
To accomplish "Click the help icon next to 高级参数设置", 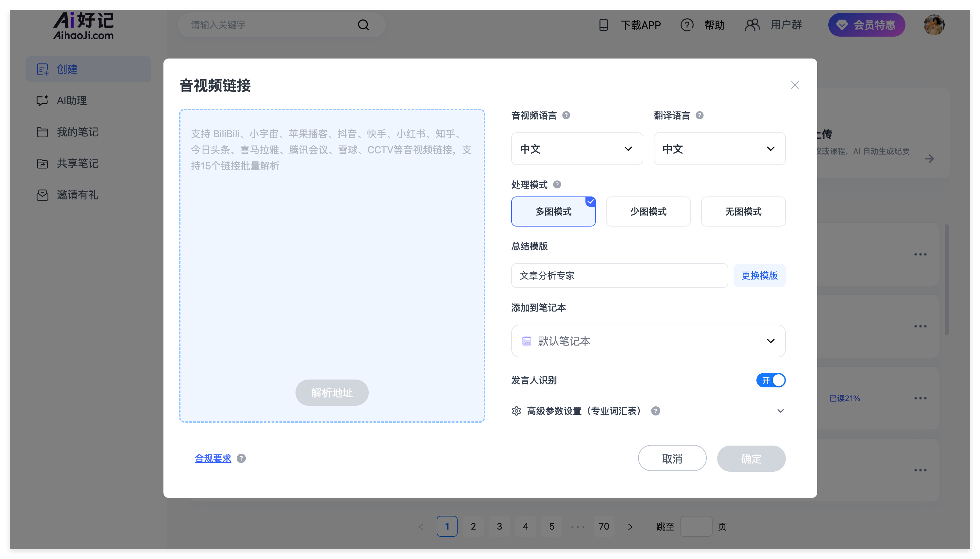I will (655, 411).
